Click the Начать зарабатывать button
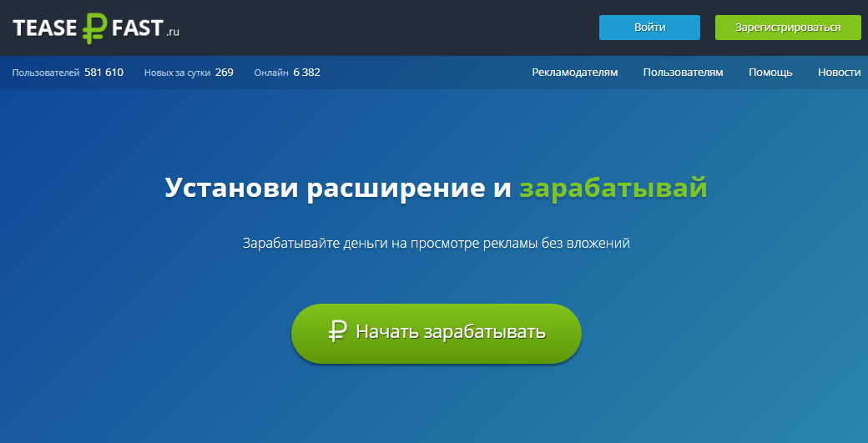Viewport: 868px width, 443px height. coord(437,334)
